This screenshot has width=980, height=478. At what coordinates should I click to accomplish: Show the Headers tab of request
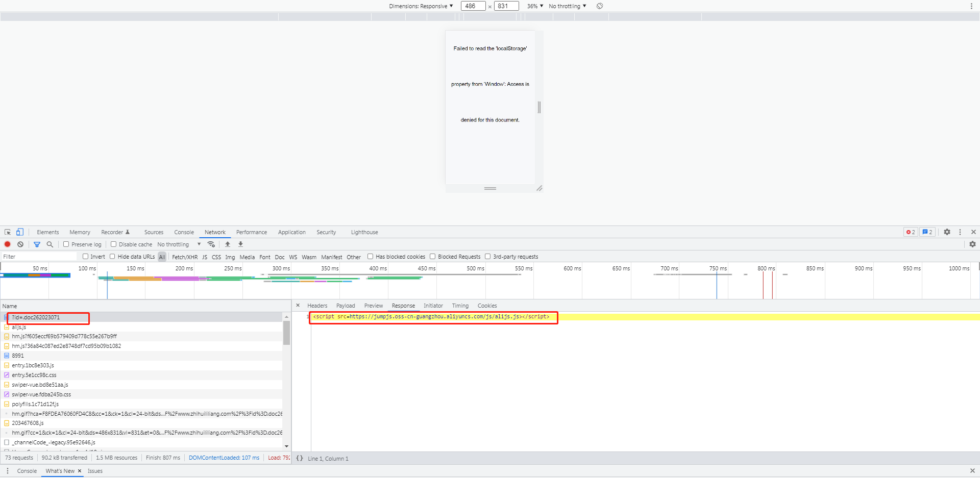pos(317,306)
